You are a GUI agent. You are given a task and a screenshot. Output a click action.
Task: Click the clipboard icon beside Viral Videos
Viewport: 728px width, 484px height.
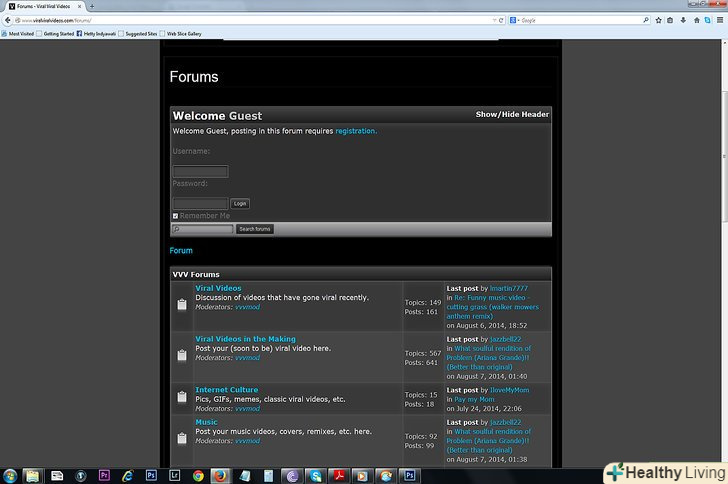coord(182,304)
